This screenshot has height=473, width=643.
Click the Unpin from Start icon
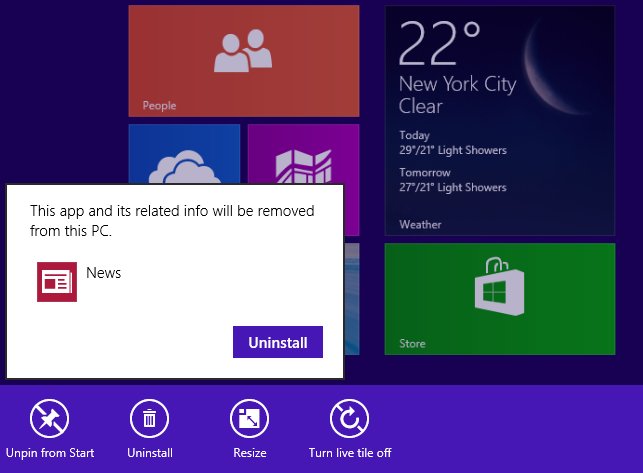point(49,418)
